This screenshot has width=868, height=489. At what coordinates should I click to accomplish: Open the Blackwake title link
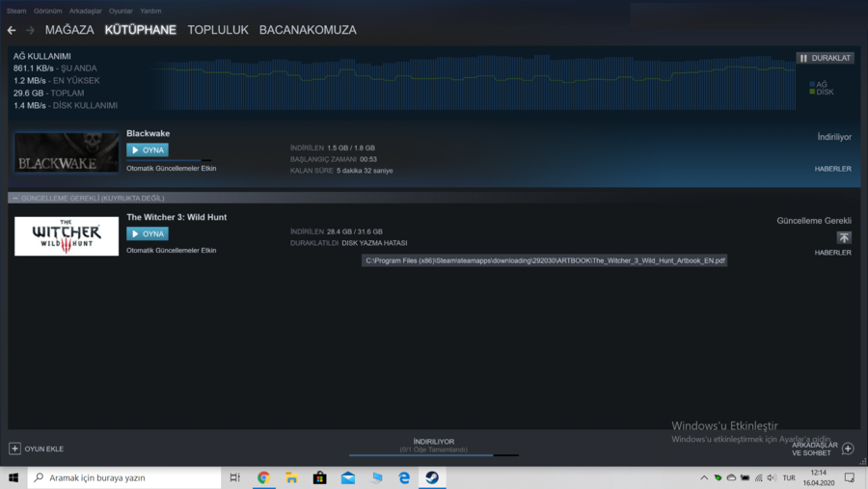[148, 133]
